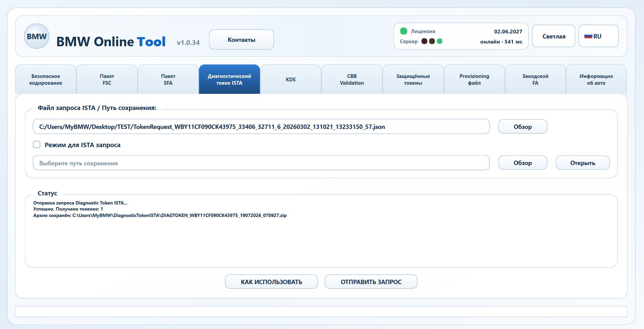Click the Выберите путь сохранения field
Viewport: 644px width, 329px height.
[x=261, y=163]
